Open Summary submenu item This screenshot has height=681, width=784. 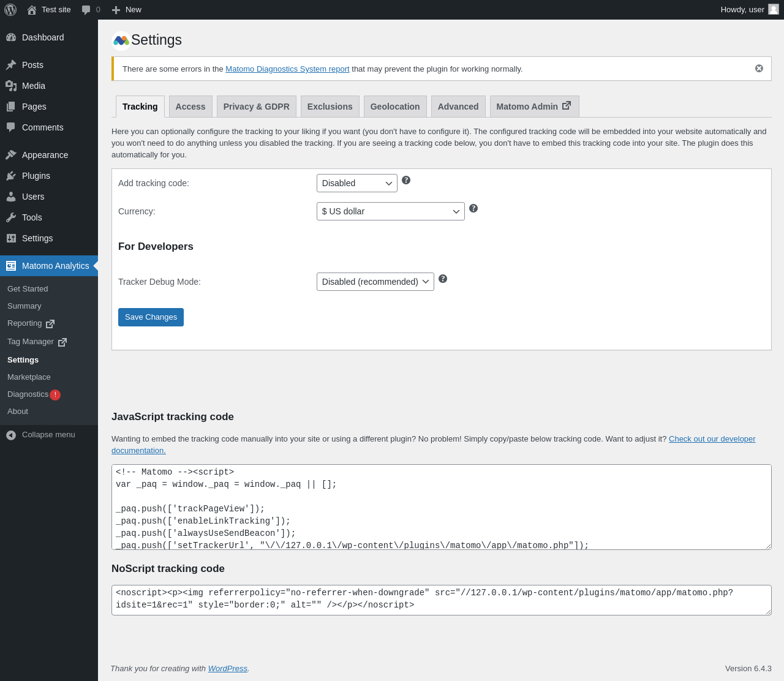(49, 306)
